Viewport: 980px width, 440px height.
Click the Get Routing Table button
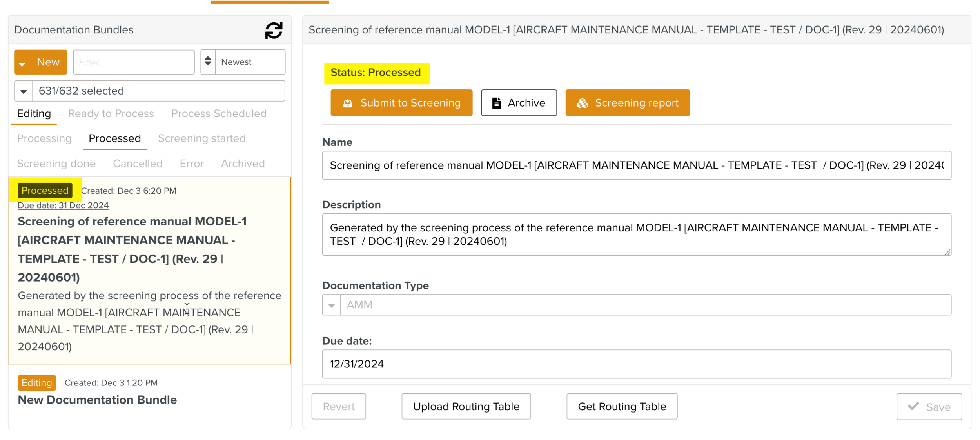point(621,407)
